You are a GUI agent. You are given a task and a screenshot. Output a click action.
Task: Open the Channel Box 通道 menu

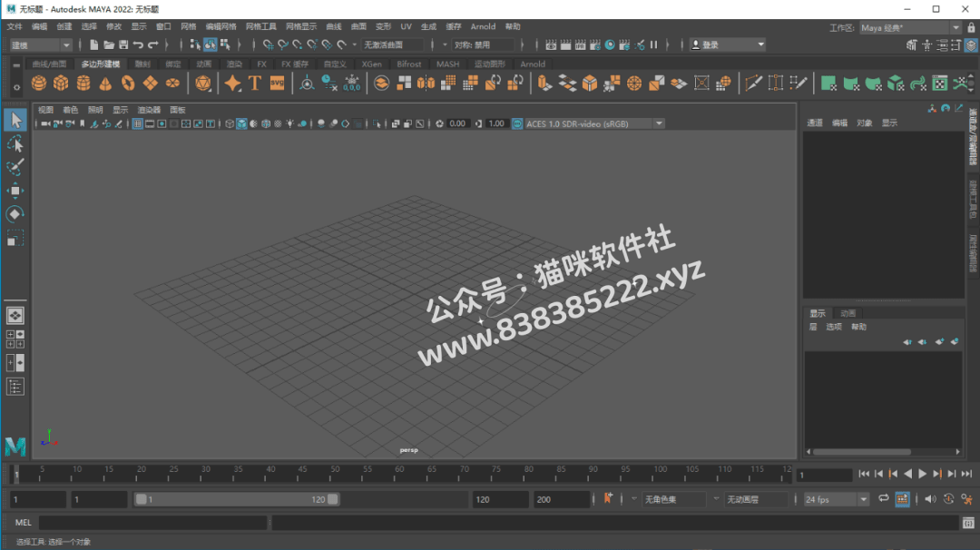[814, 123]
